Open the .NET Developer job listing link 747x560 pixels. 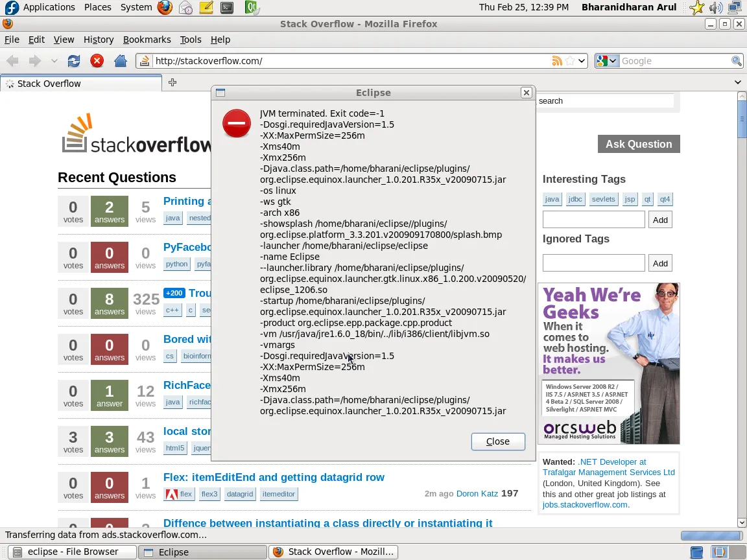(x=608, y=467)
